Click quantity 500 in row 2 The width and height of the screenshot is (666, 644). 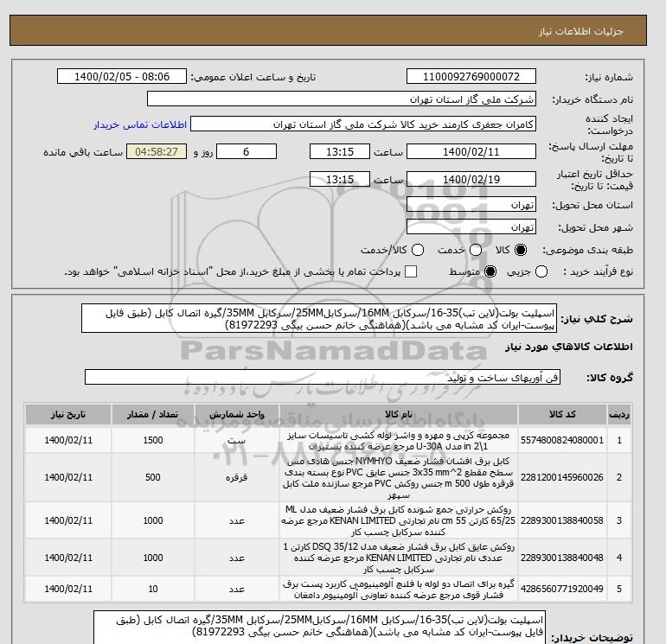tap(153, 477)
